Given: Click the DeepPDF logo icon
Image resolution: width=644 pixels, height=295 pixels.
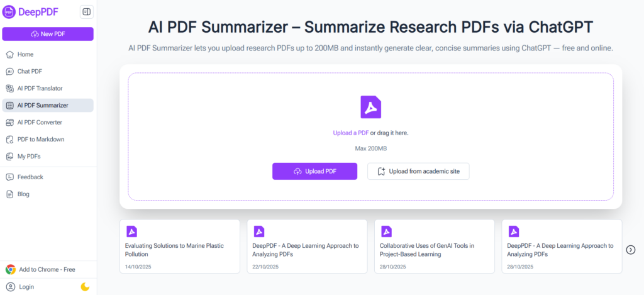Looking at the screenshot, I should point(9,12).
